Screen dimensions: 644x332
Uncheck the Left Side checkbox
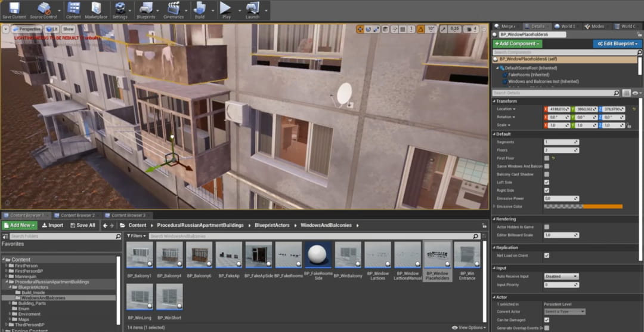547,182
